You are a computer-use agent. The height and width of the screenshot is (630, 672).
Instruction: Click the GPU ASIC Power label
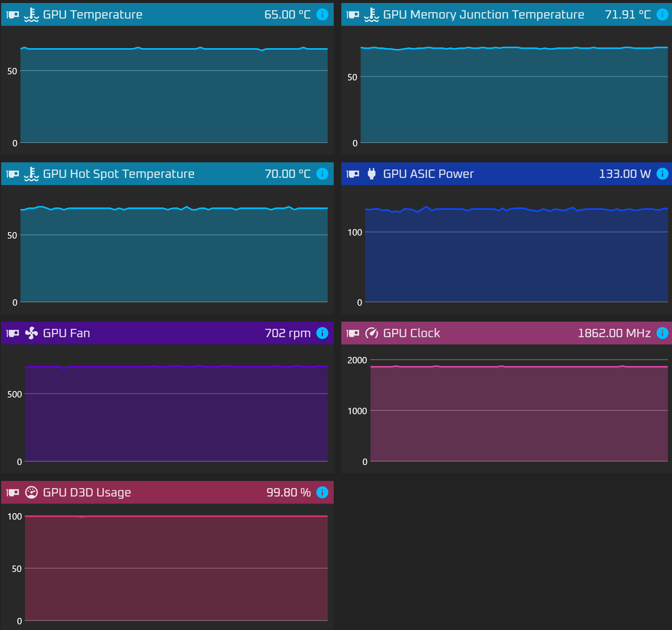tap(428, 174)
